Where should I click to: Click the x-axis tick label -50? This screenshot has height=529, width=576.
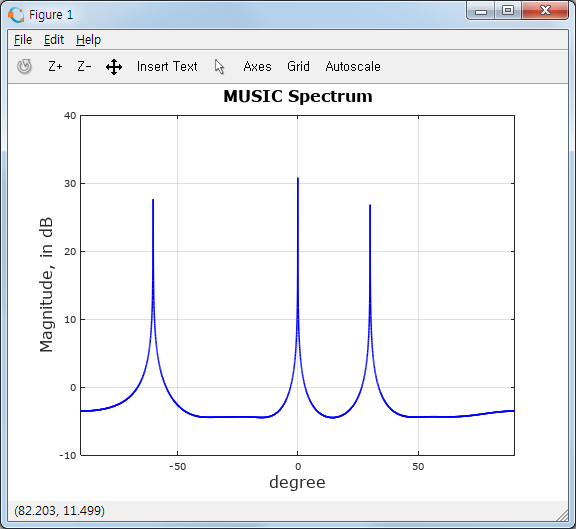pyautogui.click(x=177, y=467)
